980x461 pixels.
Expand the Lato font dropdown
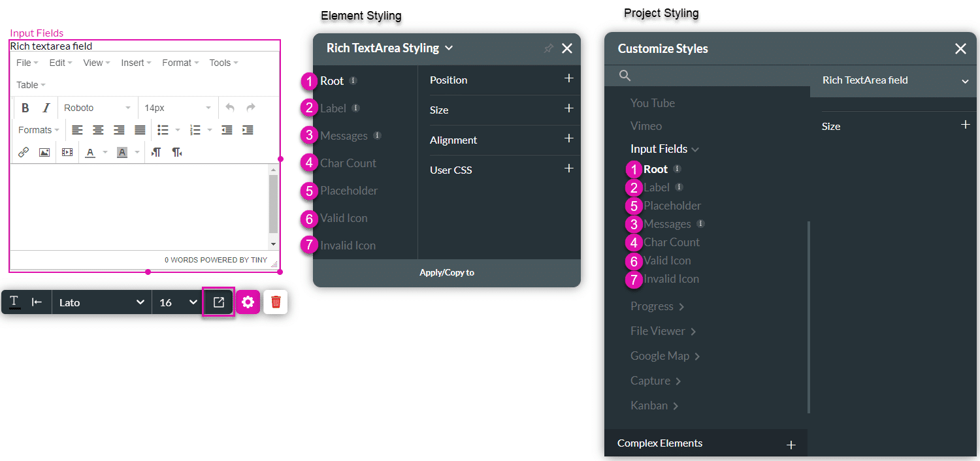coord(101,302)
